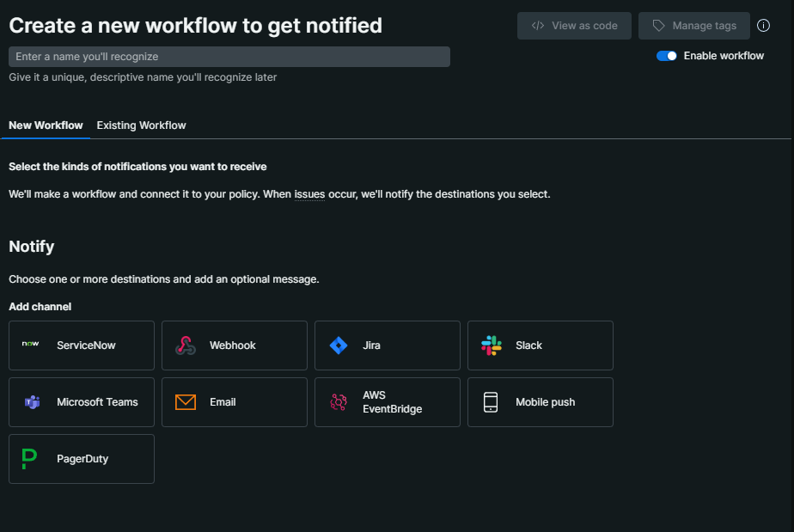Click the Slack logo icon

point(492,345)
